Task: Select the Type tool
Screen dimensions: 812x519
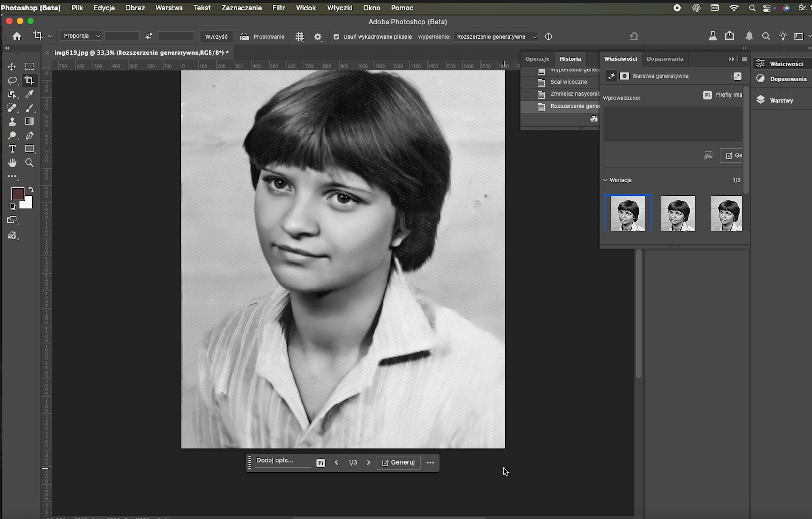Action: (x=12, y=149)
